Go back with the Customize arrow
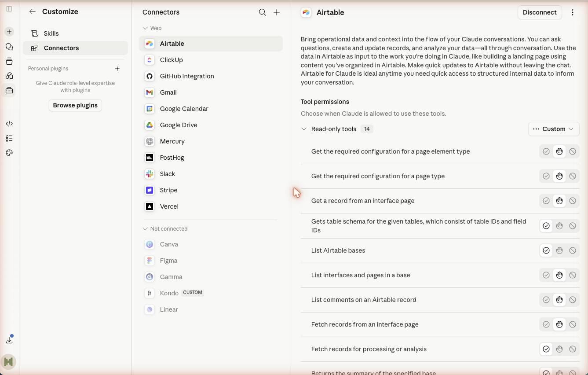 (x=32, y=12)
